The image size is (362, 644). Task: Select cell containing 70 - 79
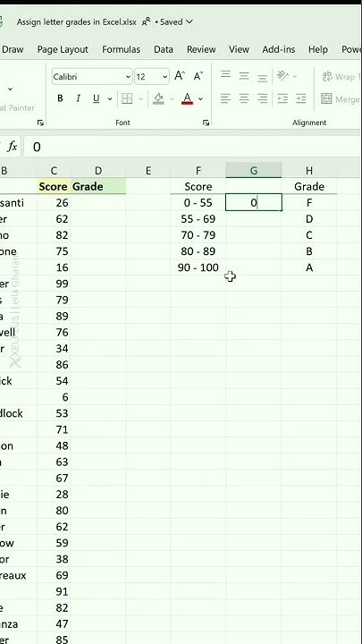(x=198, y=235)
